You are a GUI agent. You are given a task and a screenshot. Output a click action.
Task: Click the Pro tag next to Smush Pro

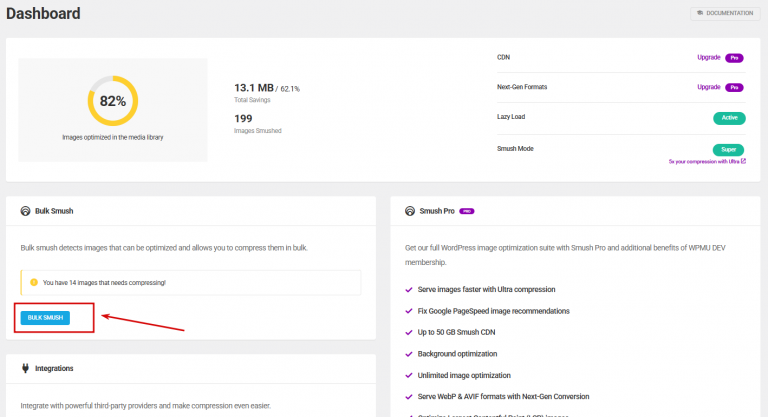[x=466, y=211]
